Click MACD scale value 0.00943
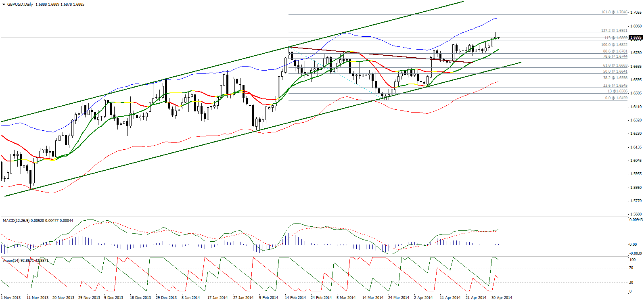Image resolution: width=644 pixels, height=301 pixels. (x=636, y=220)
